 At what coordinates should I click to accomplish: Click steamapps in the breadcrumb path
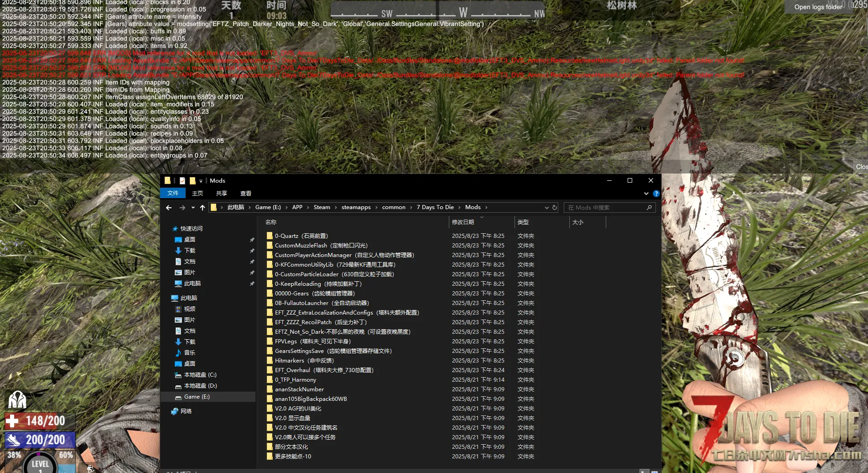356,207
